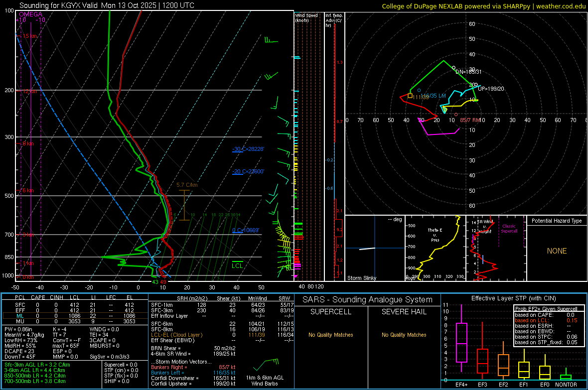Click the green surface dewpoint value 43

click(155, 282)
